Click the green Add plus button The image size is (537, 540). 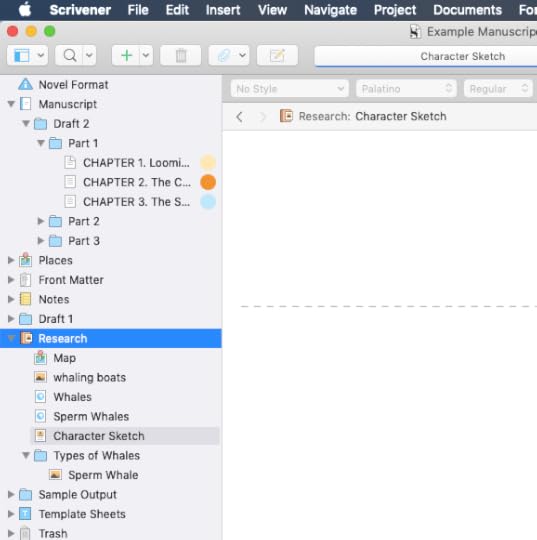(127, 55)
